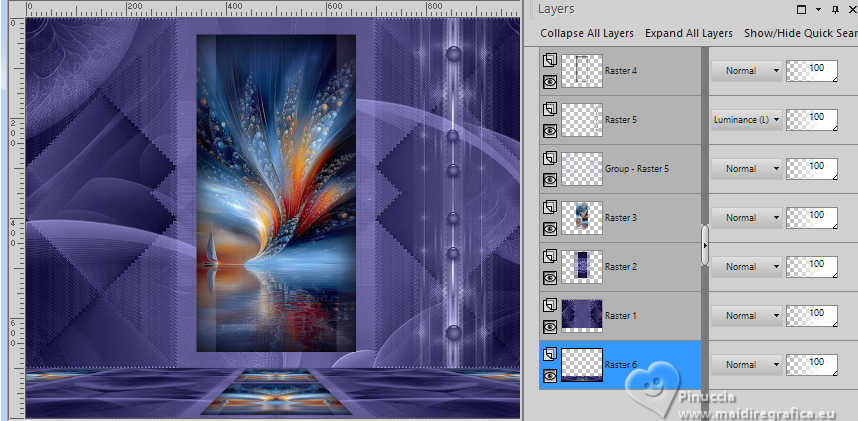Select the Raster 5 layer thumbnail
858x421 pixels.
pos(582,120)
